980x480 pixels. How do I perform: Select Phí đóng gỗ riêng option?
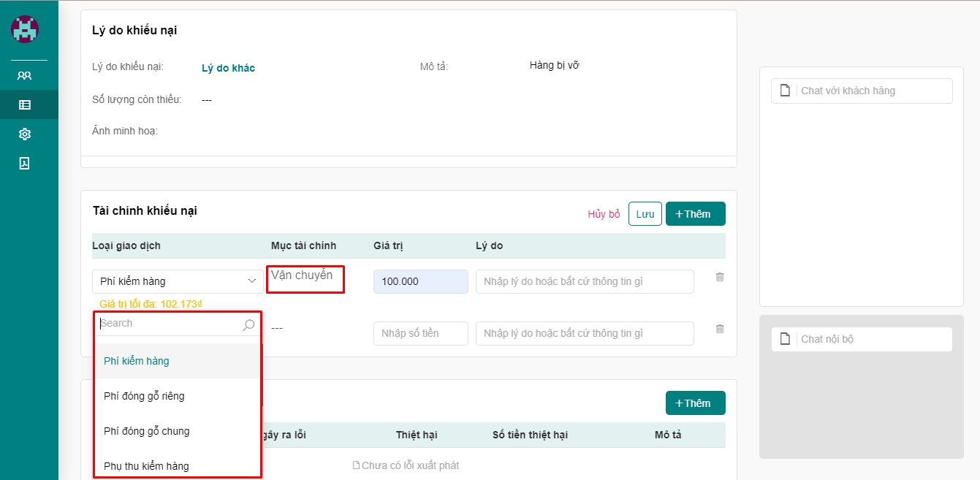tap(144, 396)
